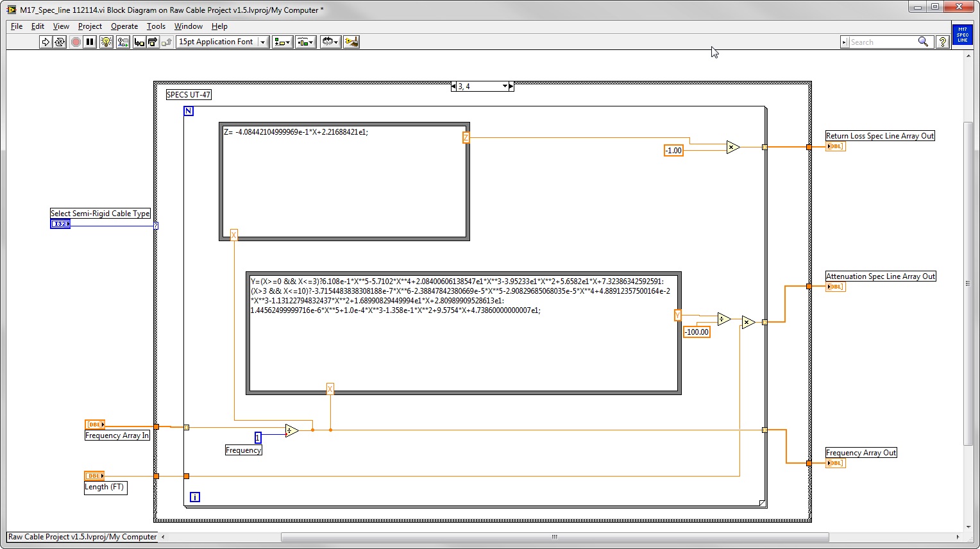Open the View menu

click(x=61, y=26)
